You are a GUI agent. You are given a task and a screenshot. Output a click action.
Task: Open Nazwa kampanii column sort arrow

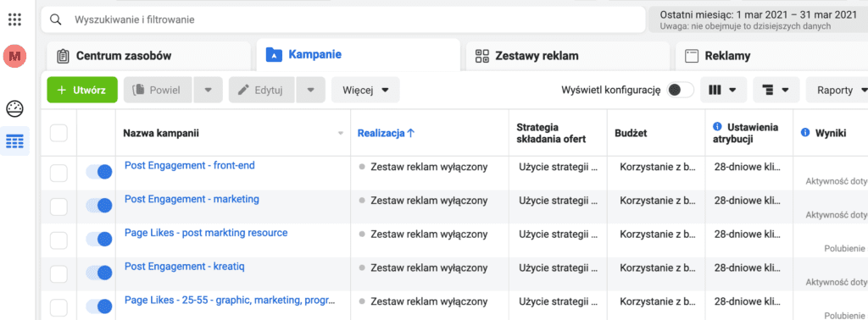pyautogui.click(x=341, y=133)
